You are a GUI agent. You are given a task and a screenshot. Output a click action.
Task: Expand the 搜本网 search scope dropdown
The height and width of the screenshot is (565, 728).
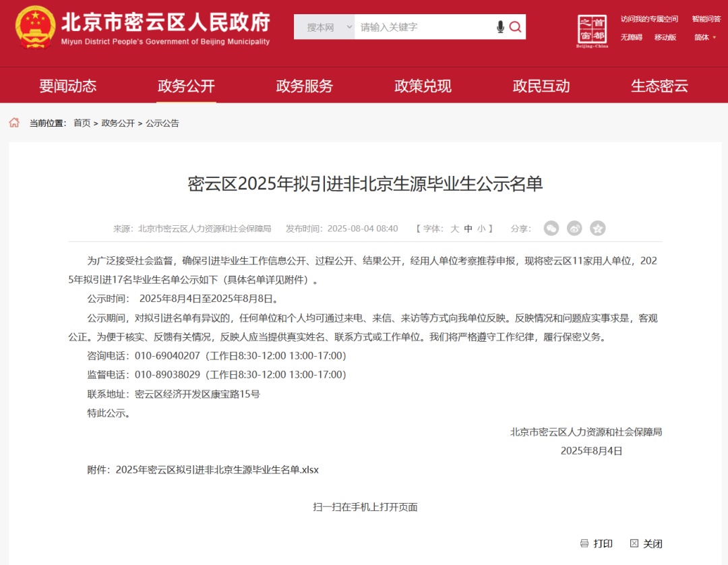tap(324, 27)
